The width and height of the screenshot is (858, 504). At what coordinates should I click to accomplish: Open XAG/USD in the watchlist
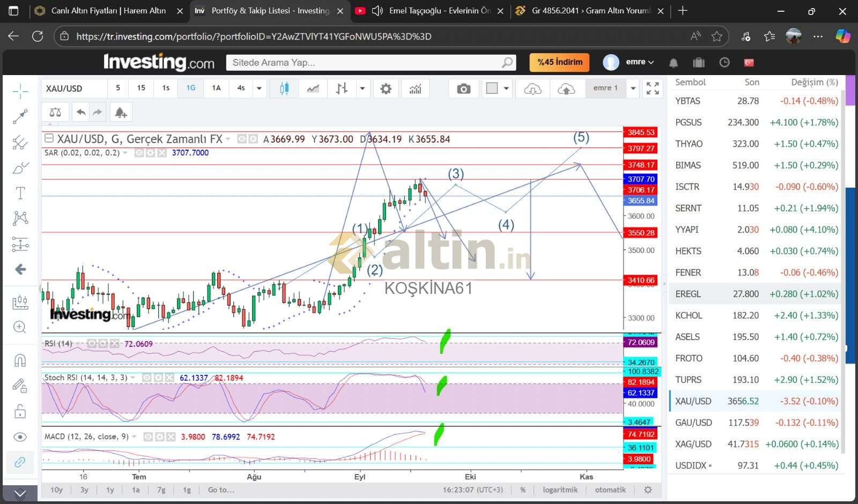pyautogui.click(x=693, y=444)
